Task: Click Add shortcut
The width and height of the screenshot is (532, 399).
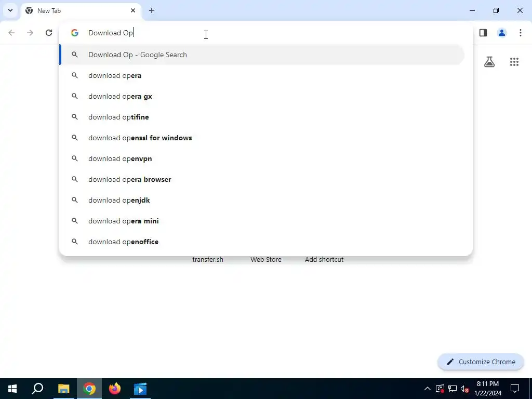Action: click(324, 260)
